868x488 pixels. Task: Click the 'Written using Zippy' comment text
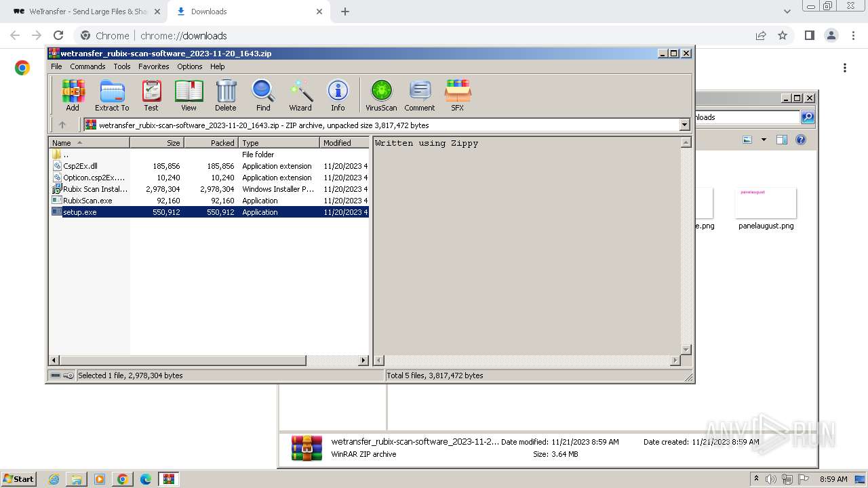[x=427, y=143]
